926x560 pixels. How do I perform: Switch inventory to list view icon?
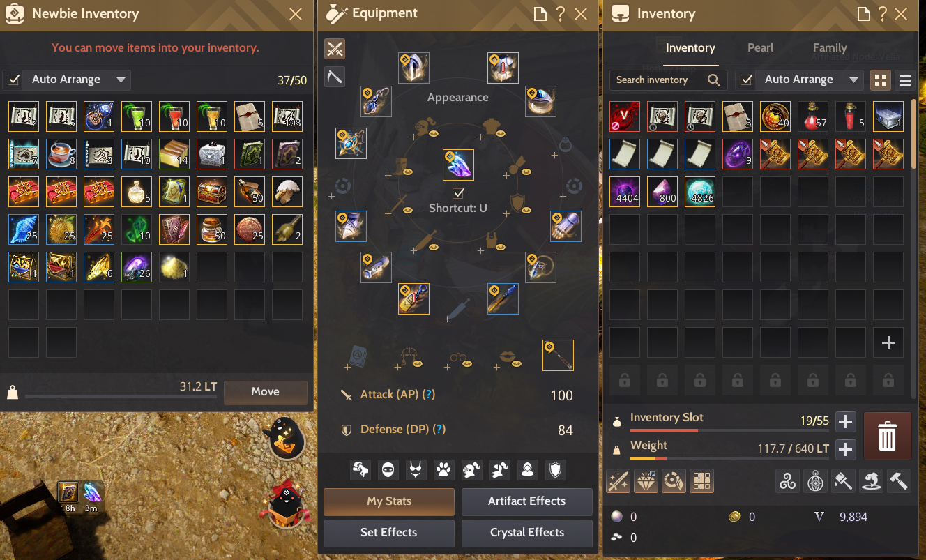905,80
